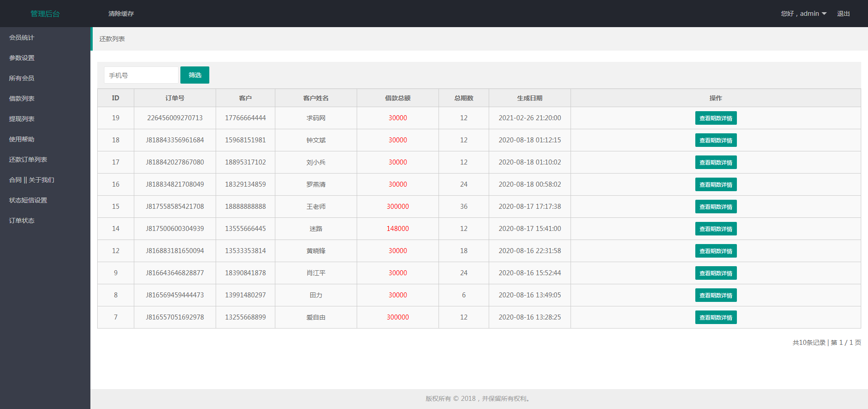
Task: Select order number J818843356961684
Action: pos(175,140)
